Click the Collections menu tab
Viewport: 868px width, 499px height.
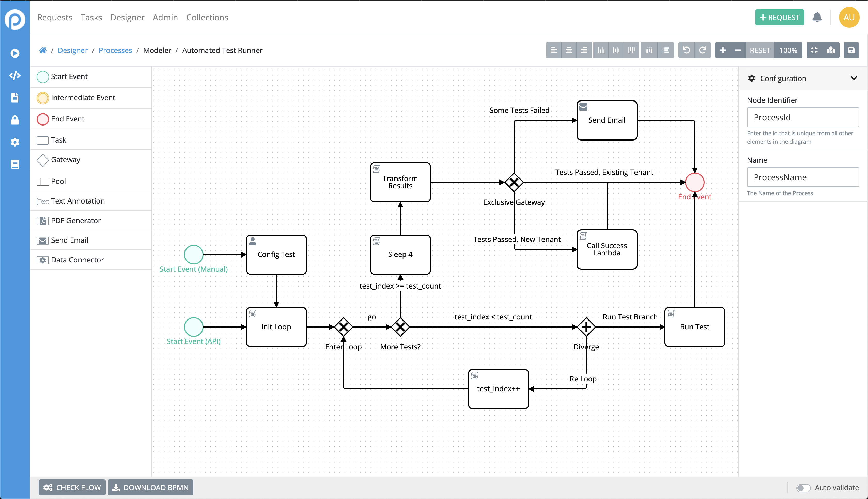point(207,17)
